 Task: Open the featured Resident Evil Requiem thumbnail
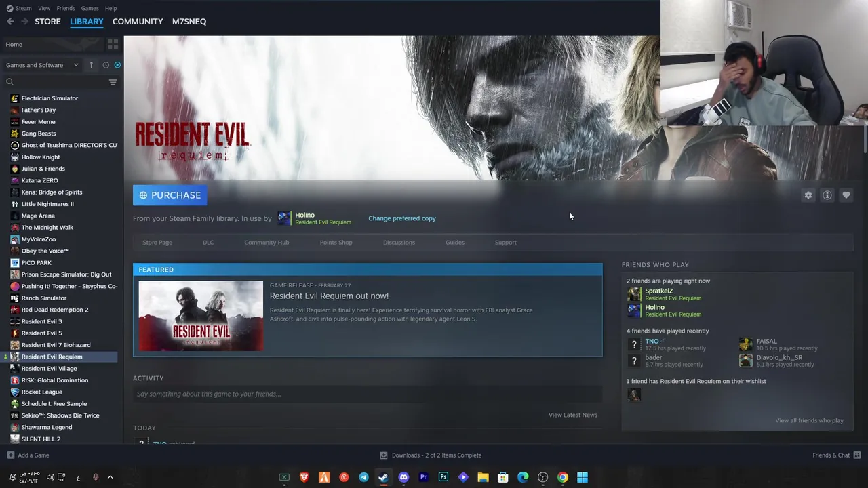click(x=201, y=316)
